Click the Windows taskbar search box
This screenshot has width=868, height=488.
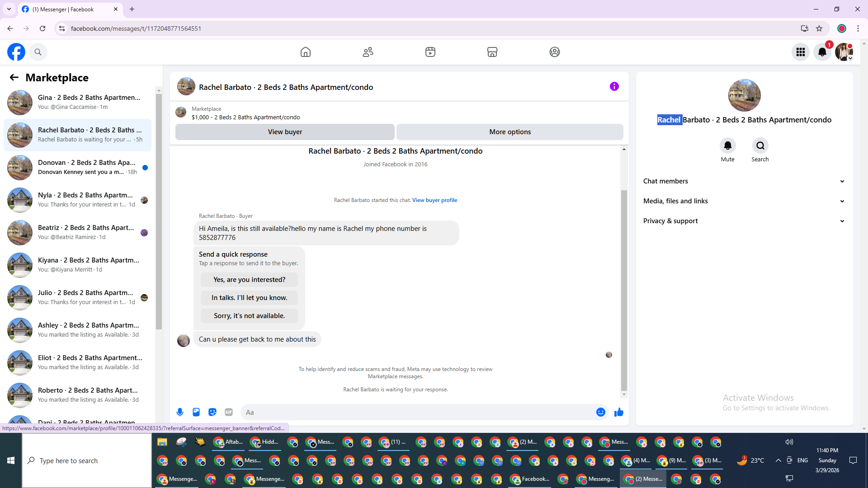point(87,460)
